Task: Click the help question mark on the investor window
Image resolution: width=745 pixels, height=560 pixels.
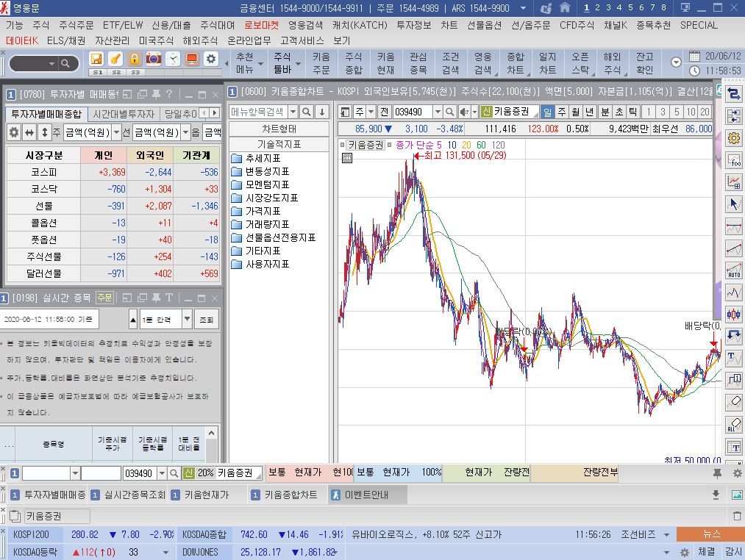Action: 168,94
